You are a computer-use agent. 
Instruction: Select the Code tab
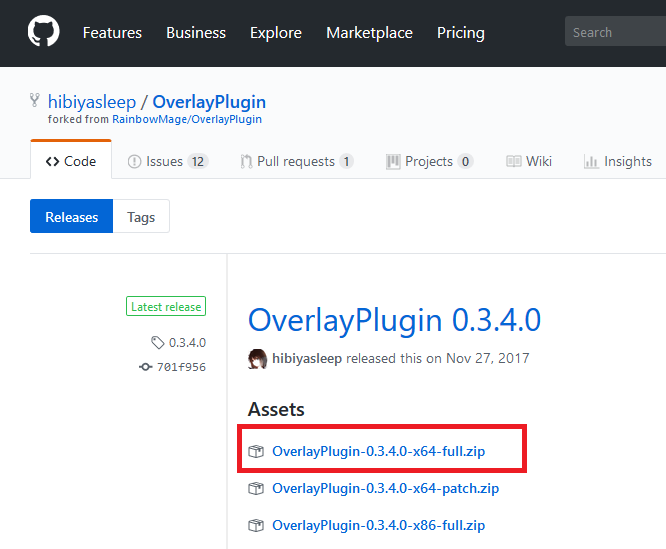coord(71,161)
